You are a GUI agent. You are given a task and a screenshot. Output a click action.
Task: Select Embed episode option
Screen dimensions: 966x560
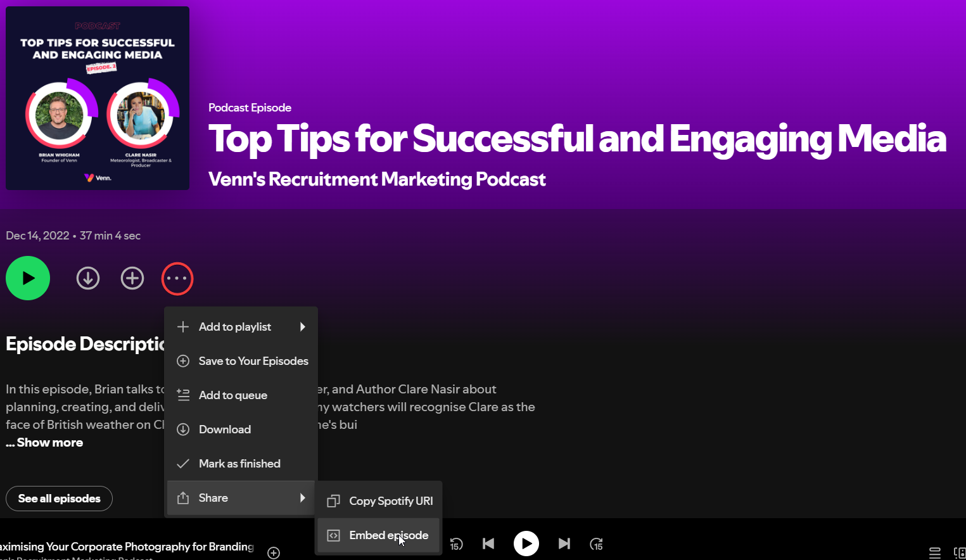(x=378, y=535)
